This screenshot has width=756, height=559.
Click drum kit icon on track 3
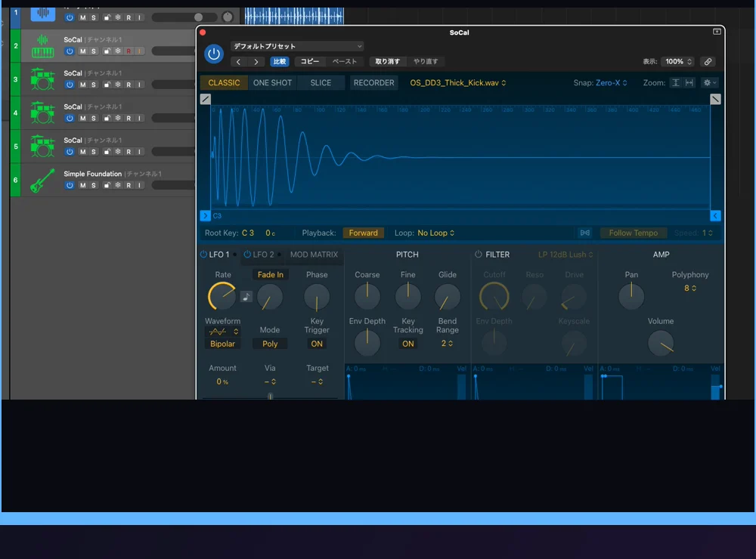coord(42,79)
